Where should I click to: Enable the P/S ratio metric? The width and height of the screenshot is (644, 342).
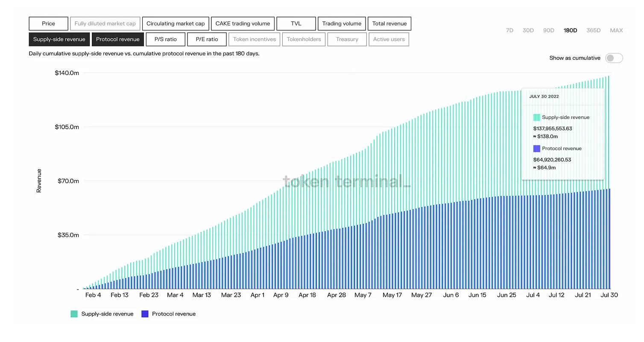click(x=165, y=39)
